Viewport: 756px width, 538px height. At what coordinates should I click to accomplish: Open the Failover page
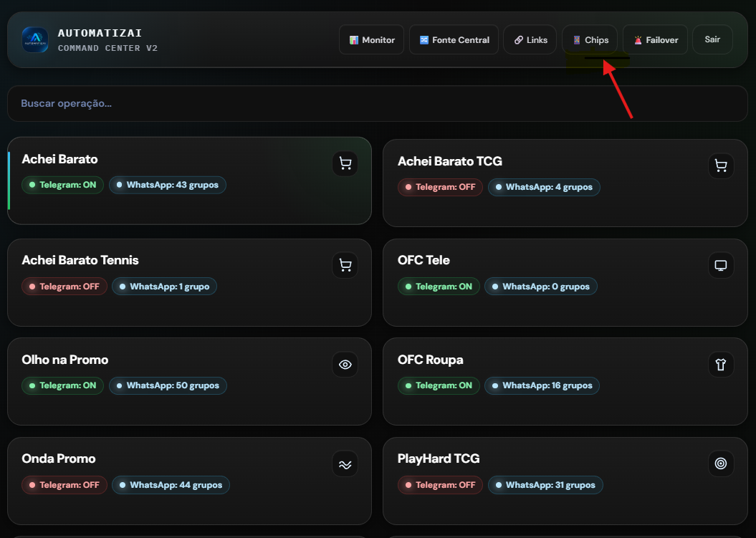pyautogui.click(x=655, y=39)
